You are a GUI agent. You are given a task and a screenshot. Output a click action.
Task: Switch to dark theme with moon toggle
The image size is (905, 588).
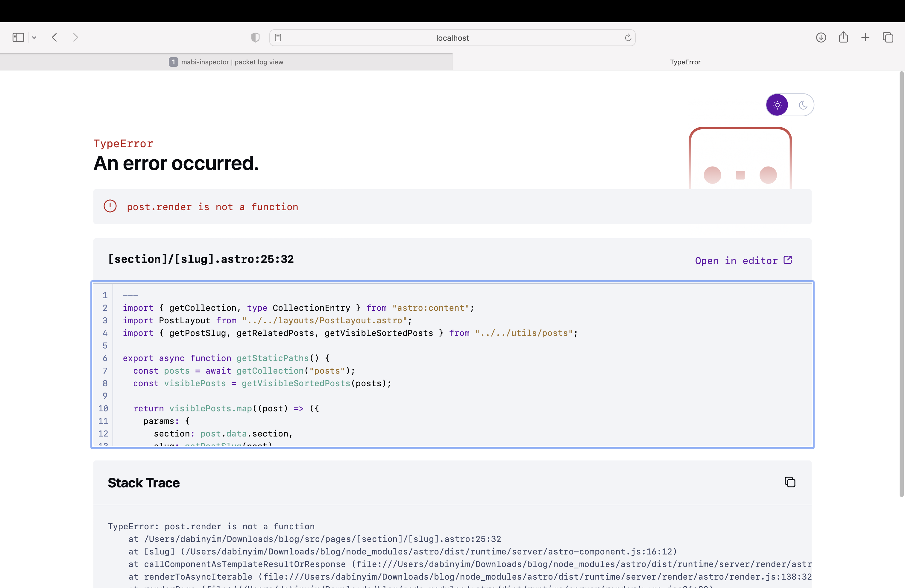click(x=803, y=105)
